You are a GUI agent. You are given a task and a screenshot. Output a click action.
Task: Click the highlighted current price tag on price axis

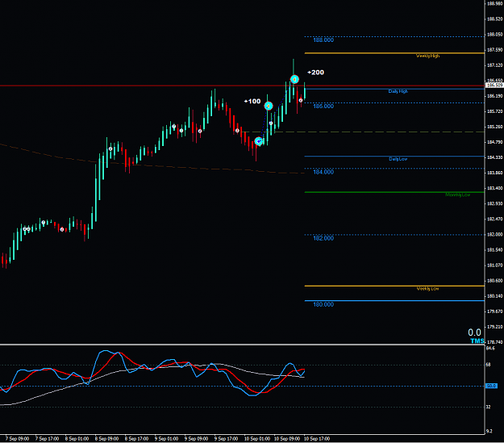(494, 86)
